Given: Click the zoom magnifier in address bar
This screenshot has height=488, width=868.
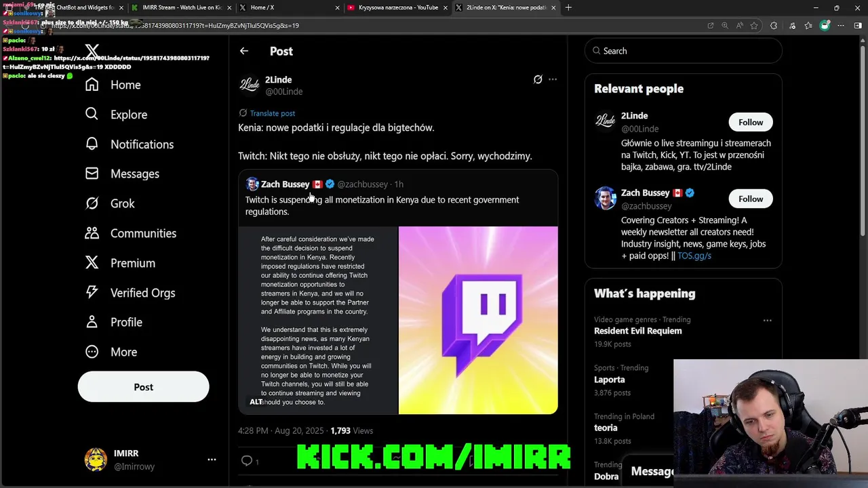Looking at the screenshot, I should point(724,26).
